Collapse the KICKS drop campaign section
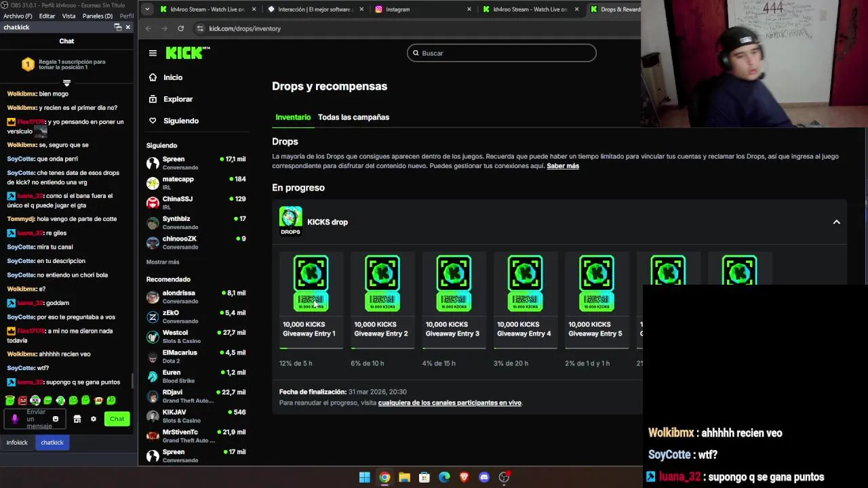 pos(836,222)
